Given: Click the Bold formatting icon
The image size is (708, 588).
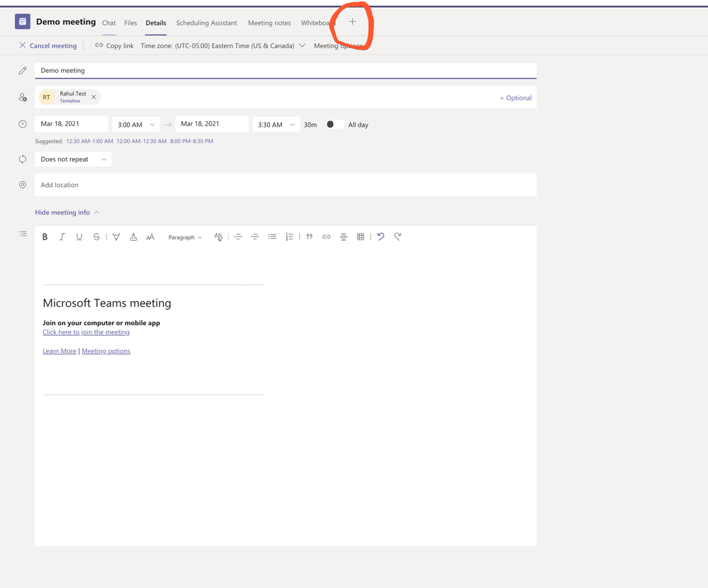Looking at the screenshot, I should [45, 237].
